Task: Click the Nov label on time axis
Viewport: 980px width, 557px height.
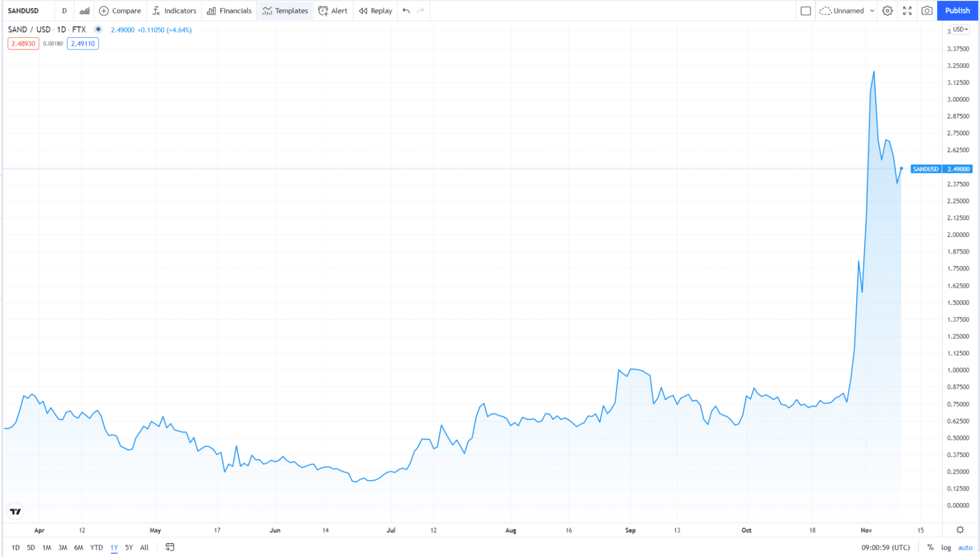Action: point(866,531)
